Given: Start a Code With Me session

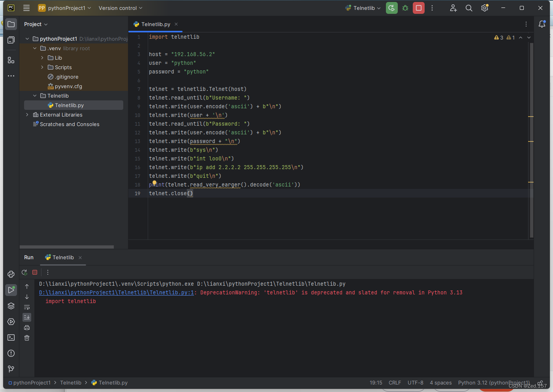Looking at the screenshot, I should click(x=453, y=8).
